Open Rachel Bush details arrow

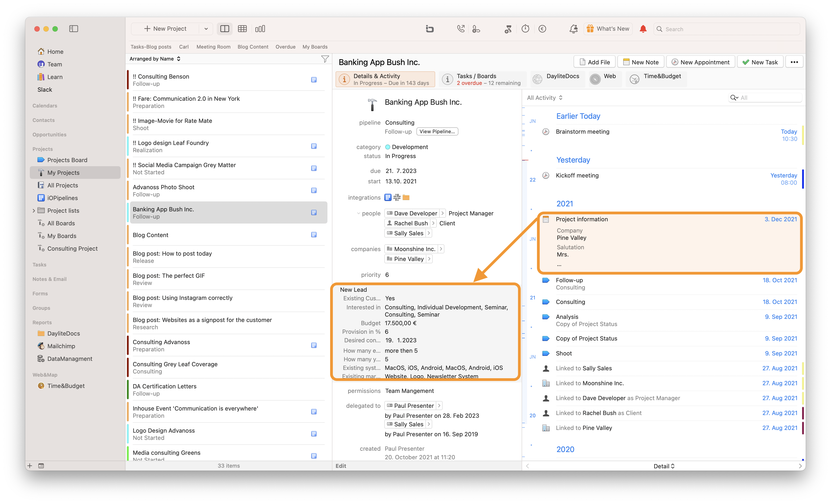pos(433,223)
